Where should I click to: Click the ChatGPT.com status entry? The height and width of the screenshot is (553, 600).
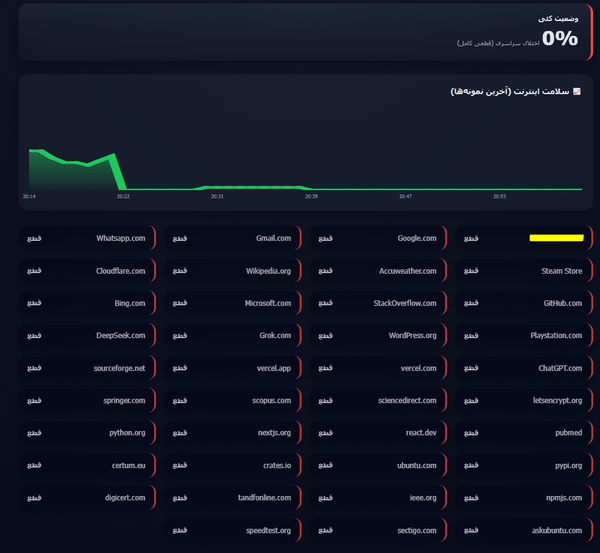[524, 368]
